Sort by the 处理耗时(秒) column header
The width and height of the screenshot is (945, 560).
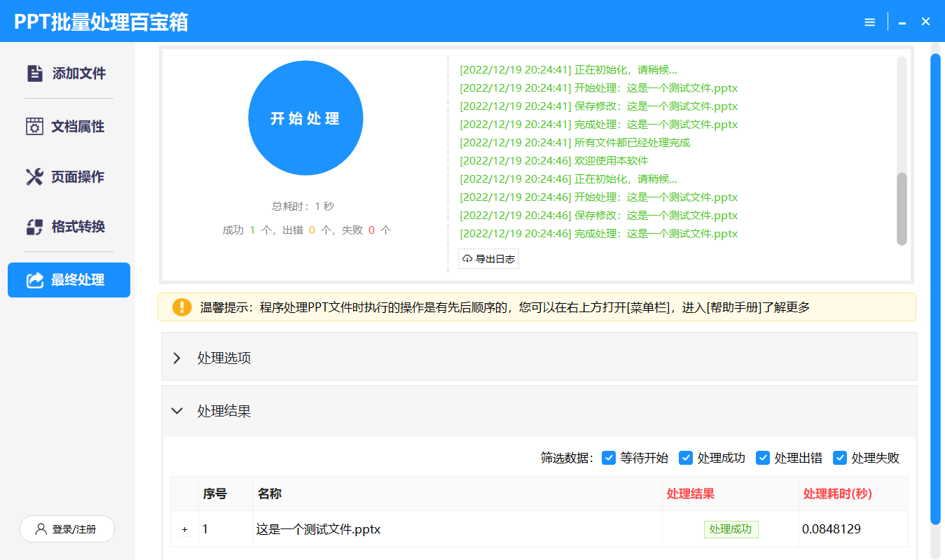click(x=837, y=494)
